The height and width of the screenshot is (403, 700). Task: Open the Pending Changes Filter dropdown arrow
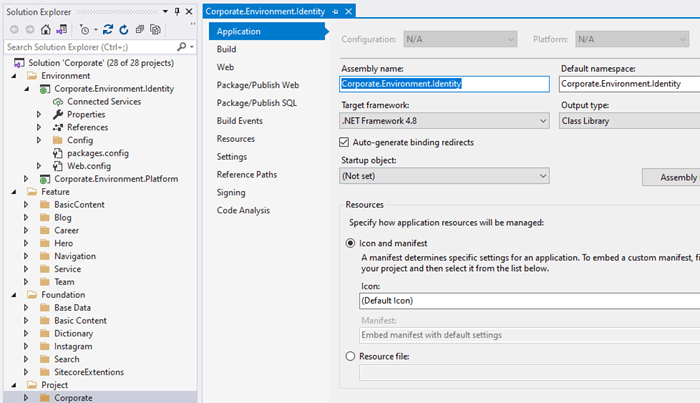click(x=96, y=30)
